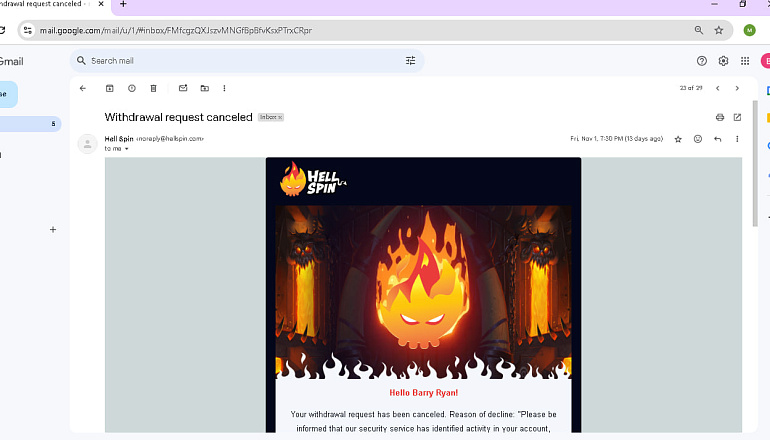Archive this Hell Spin email
Image resolution: width=770 pixels, height=440 pixels.
coord(110,88)
